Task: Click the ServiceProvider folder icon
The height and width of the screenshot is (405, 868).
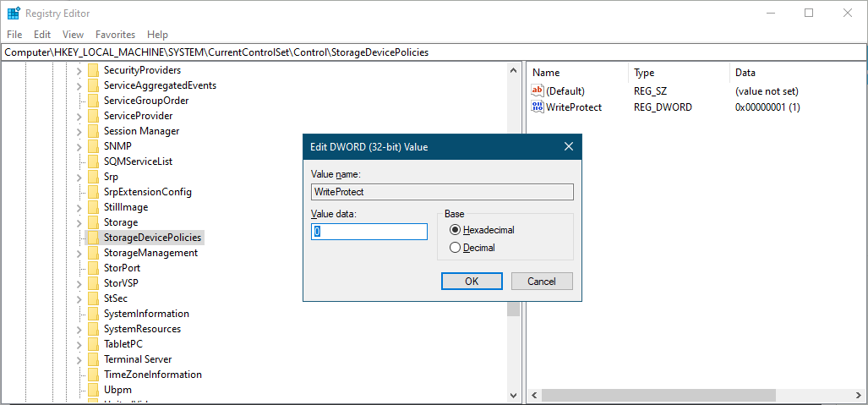Action: point(93,116)
